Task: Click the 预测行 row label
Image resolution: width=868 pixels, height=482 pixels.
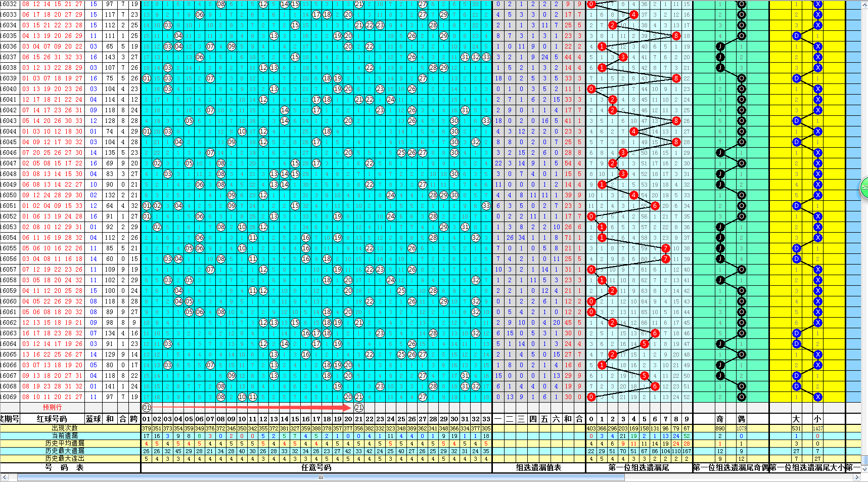Action: [52, 408]
